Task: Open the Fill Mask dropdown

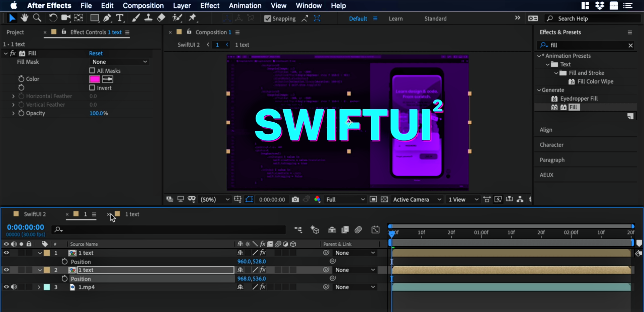Action: click(x=119, y=62)
